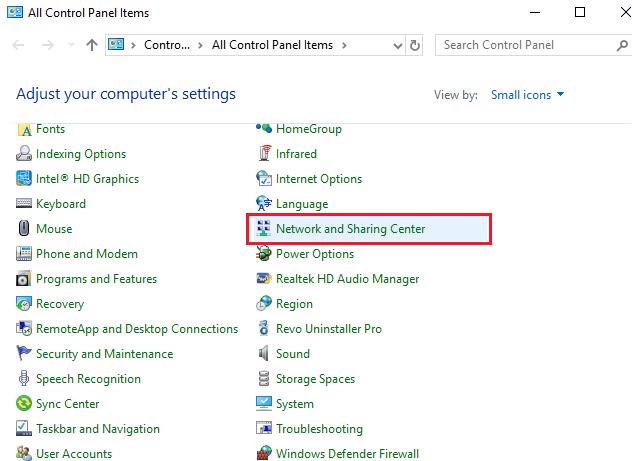Open the Power Options link
The width and height of the screenshot is (632, 461).
coord(315,254)
